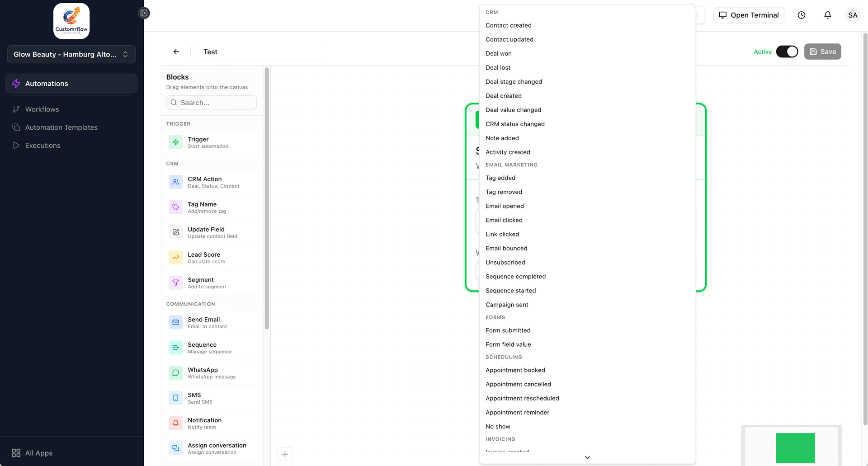Select the Lead Score block icon
Screen dimensions: 868x466
pyautogui.click(x=175, y=258)
